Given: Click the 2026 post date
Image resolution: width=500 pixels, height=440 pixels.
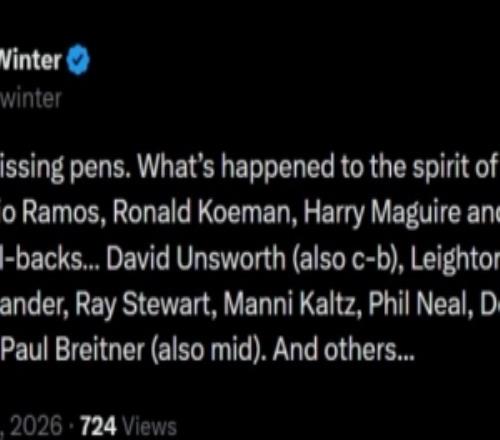Looking at the screenshot, I should 36,426.
